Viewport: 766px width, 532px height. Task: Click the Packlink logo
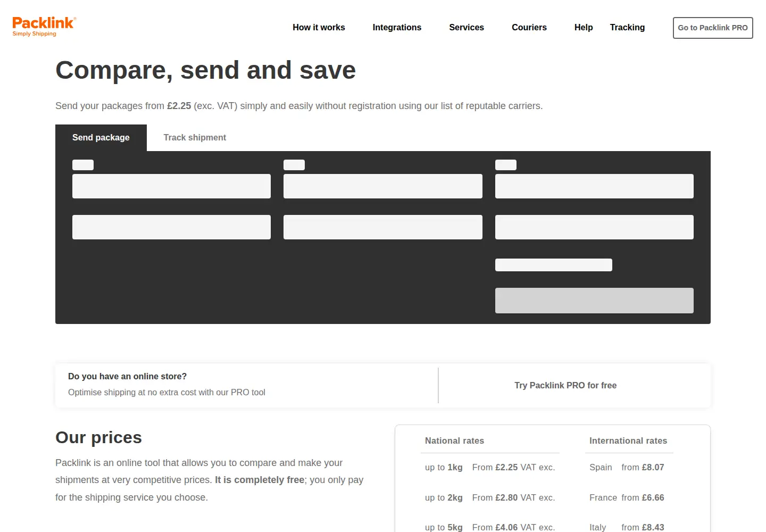click(44, 26)
